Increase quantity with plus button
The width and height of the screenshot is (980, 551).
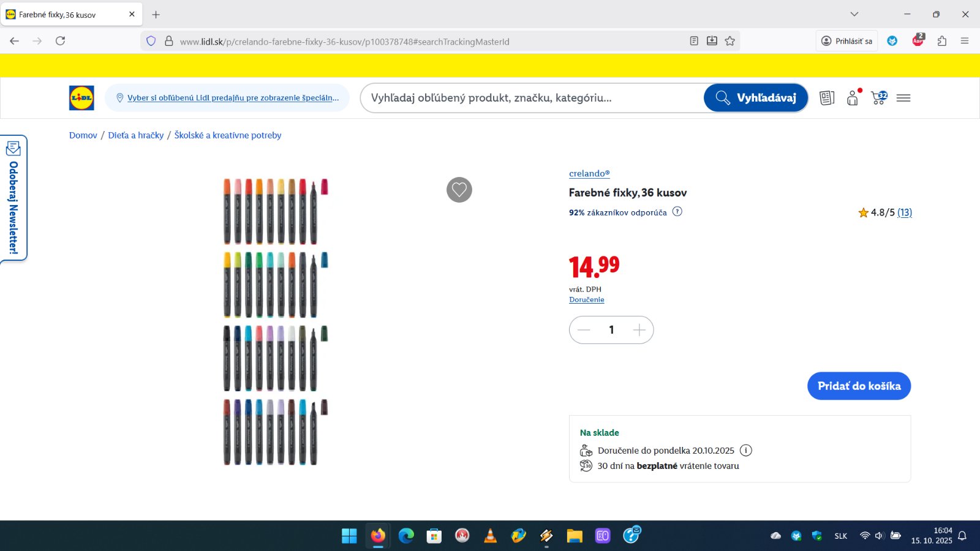(639, 330)
